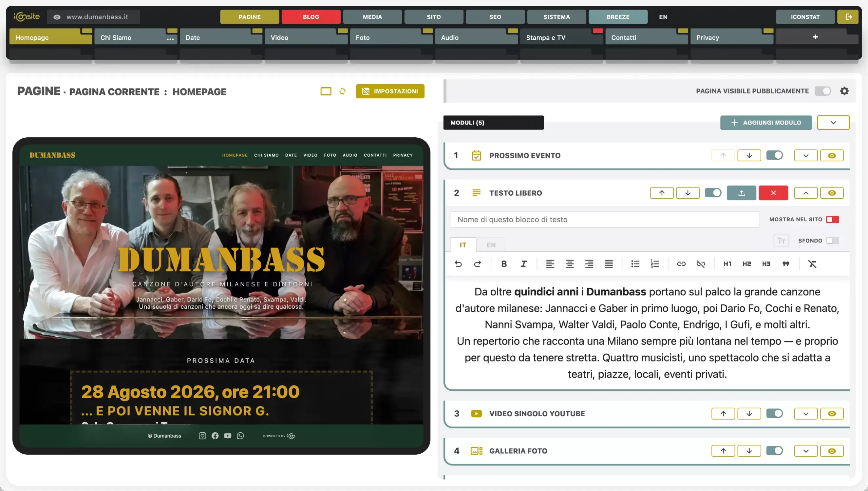Move Testo Libero module down
The width and height of the screenshot is (868, 491).
pyautogui.click(x=688, y=193)
